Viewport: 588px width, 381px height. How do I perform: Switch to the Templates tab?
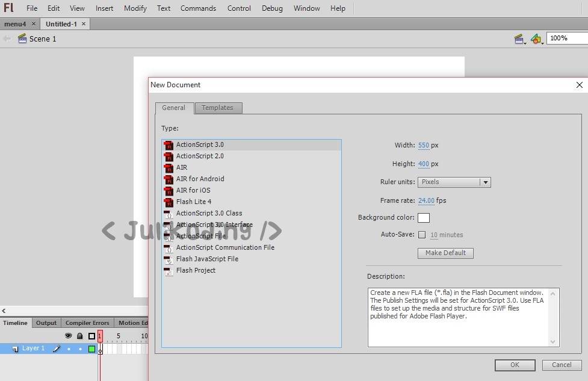click(218, 108)
